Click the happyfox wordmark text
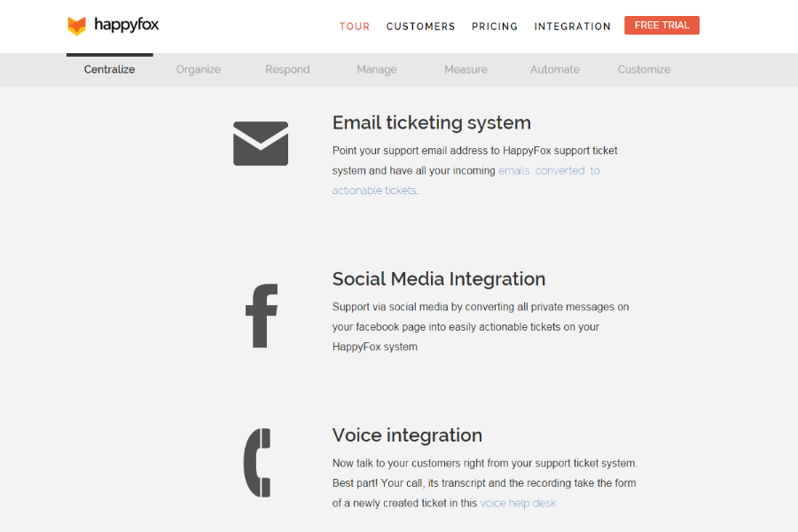The width and height of the screenshot is (798, 532). [126, 25]
